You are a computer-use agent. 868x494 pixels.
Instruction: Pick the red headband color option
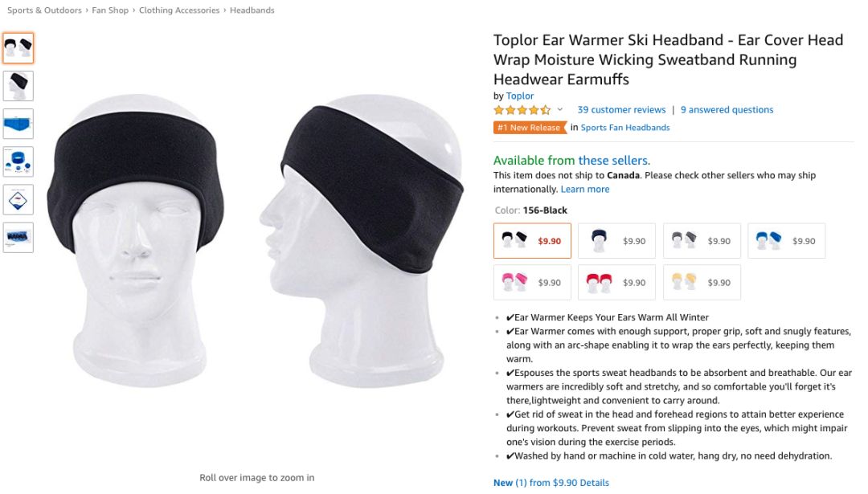(616, 282)
